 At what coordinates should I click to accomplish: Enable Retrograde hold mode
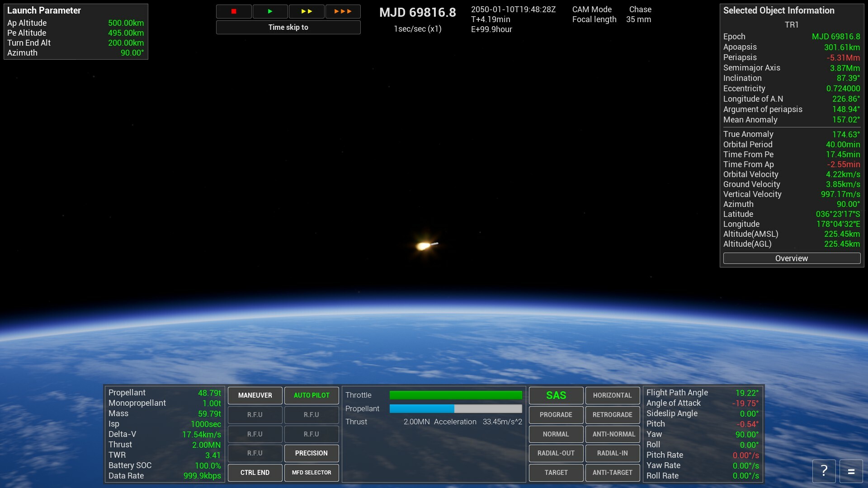(613, 414)
